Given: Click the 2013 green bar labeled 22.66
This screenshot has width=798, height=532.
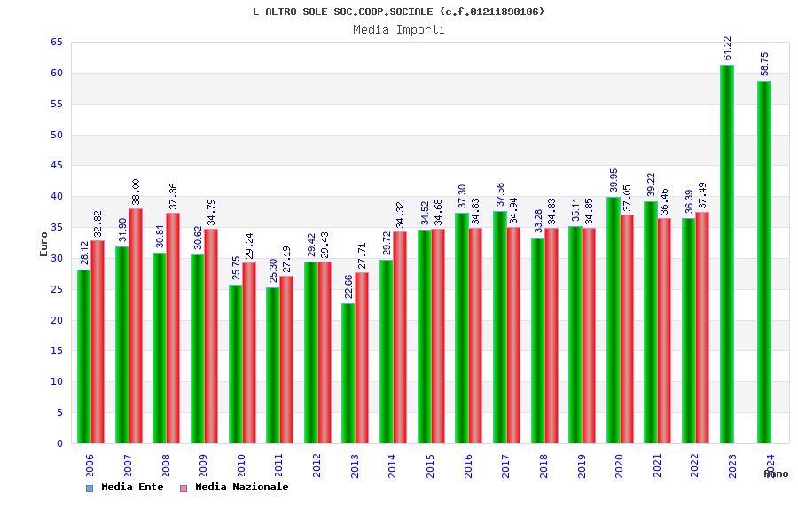Looking at the screenshot, I should click(348, 373).
